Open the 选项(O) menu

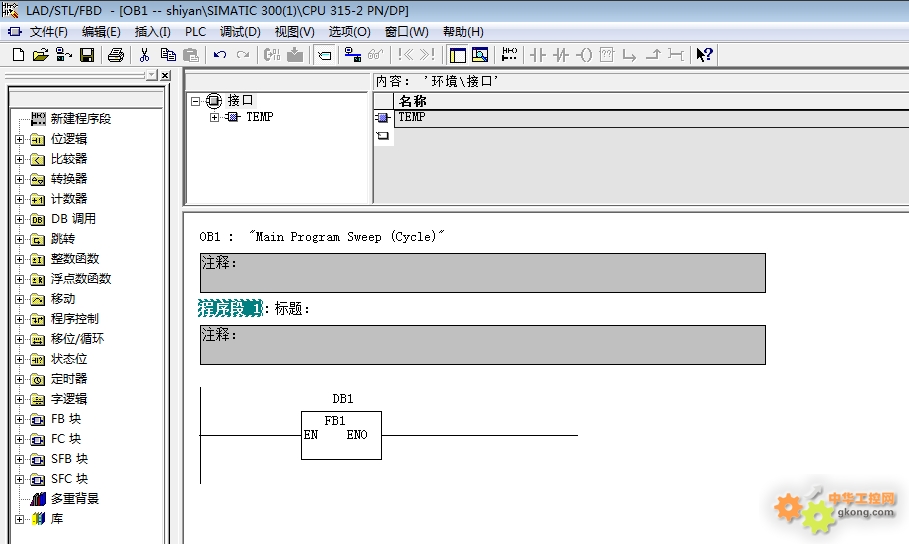[350, 32]
